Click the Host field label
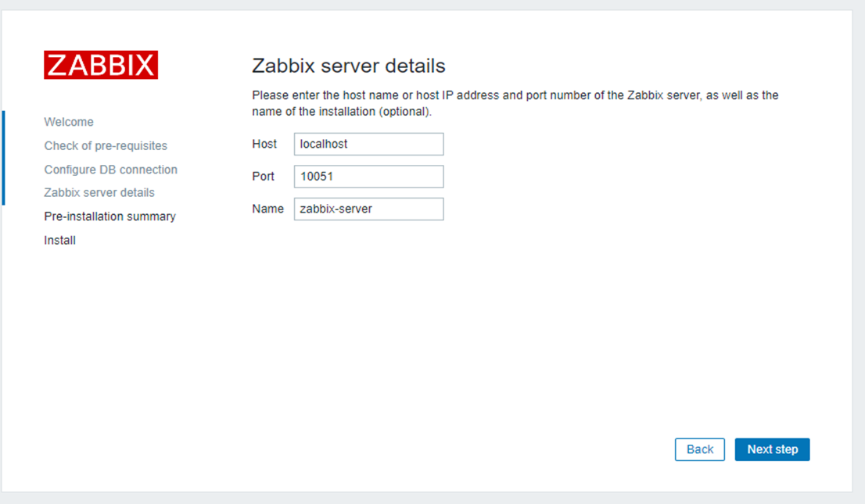865x504 pixels. 264,145
